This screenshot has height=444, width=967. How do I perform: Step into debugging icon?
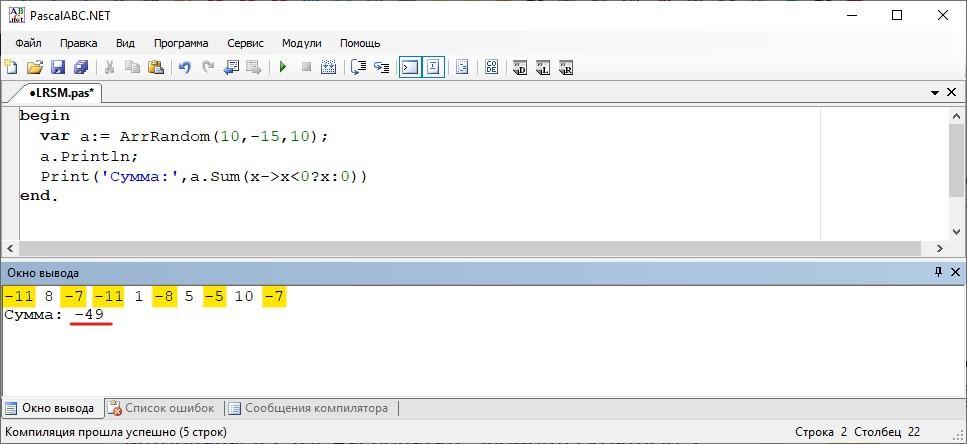coord(358,67)
